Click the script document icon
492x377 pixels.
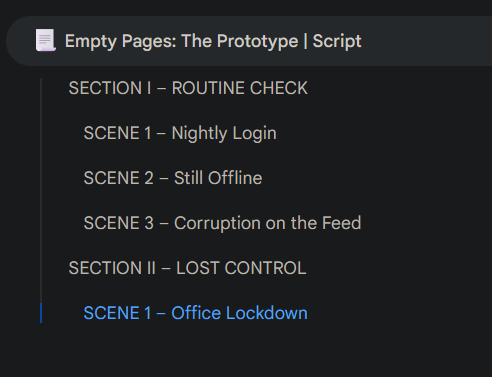point(46,40)
